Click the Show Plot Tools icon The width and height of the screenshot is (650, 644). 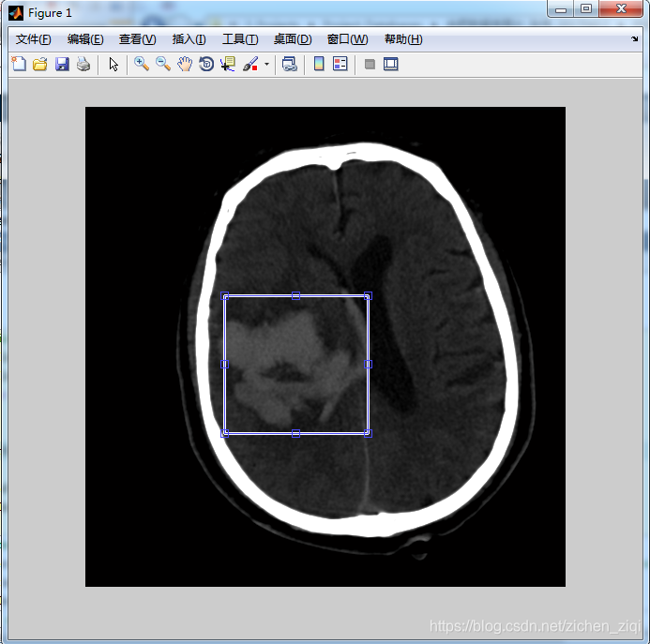(391, 65)
